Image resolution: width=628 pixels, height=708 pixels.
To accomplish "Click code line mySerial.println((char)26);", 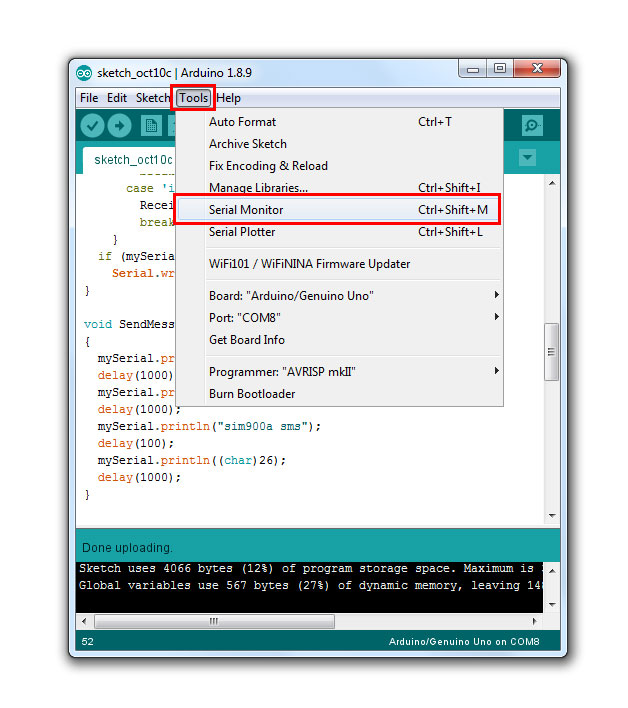I will (x=191, y=461).
